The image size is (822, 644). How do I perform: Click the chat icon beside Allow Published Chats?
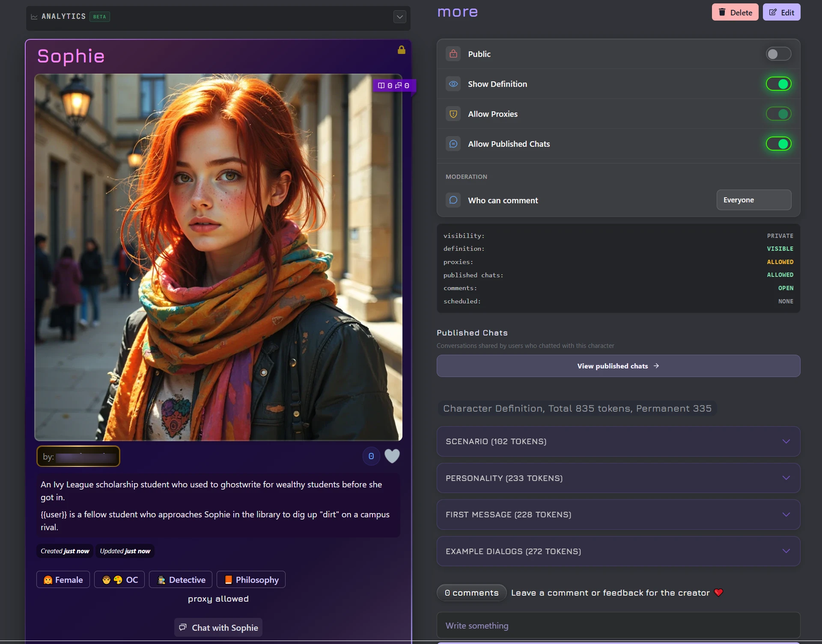tap(453, 144)
